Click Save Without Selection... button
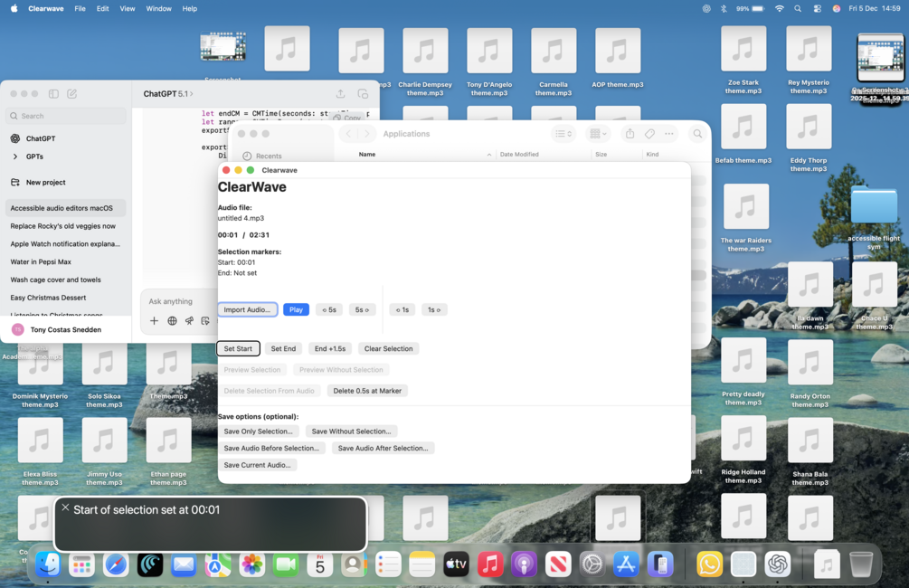 pos(351,432)
